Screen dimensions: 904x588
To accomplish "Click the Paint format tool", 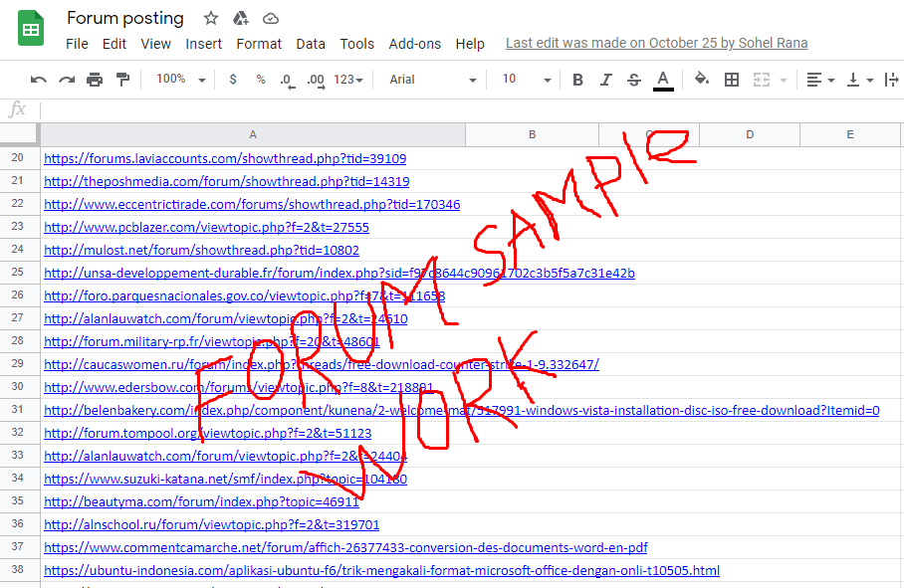I will (x=120, y=79).
